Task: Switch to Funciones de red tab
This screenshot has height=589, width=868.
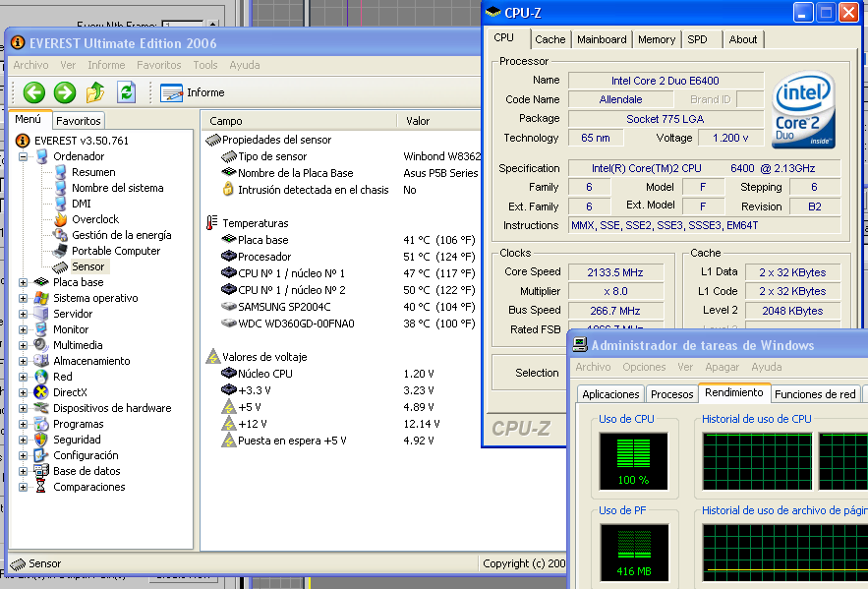Action: click(815, 394)
